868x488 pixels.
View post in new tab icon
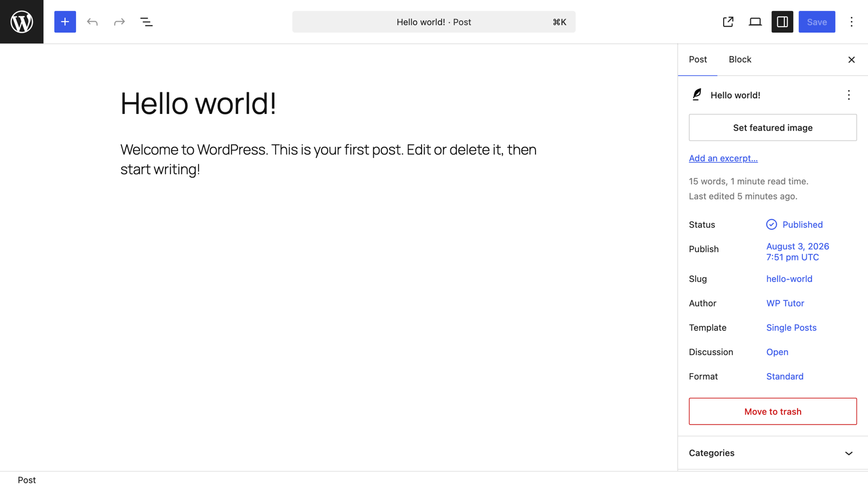(x=728, y=22)
